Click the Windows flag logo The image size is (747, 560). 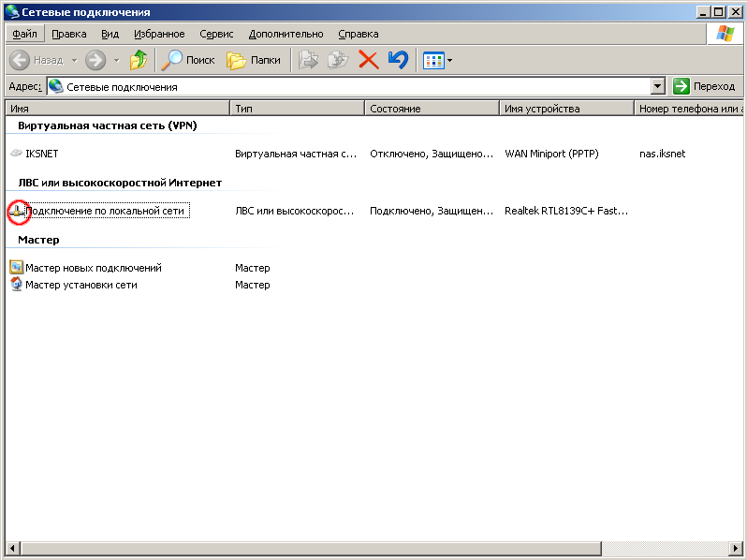[725, 34]
